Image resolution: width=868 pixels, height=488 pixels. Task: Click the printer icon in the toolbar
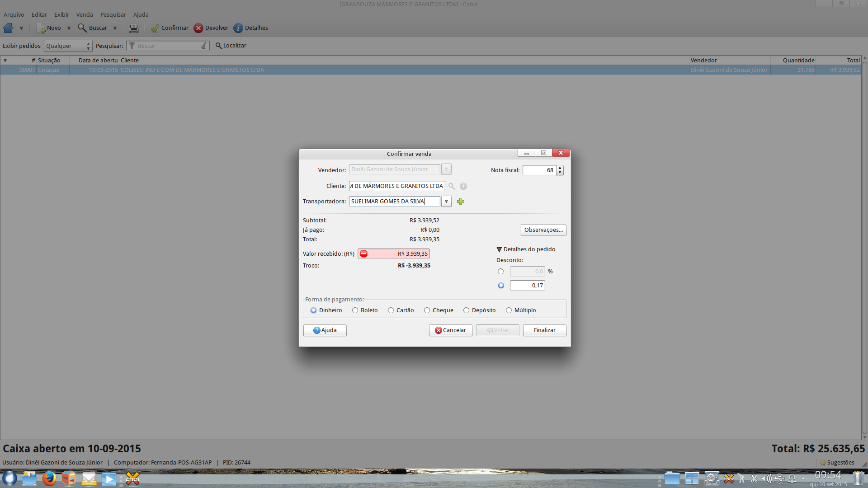[x=134, y=28]
